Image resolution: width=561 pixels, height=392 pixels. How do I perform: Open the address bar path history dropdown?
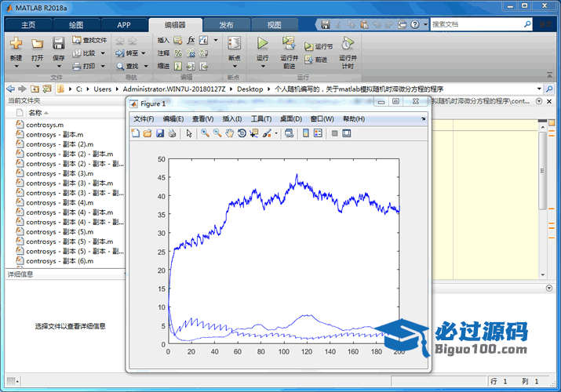(x=539, y=89)
